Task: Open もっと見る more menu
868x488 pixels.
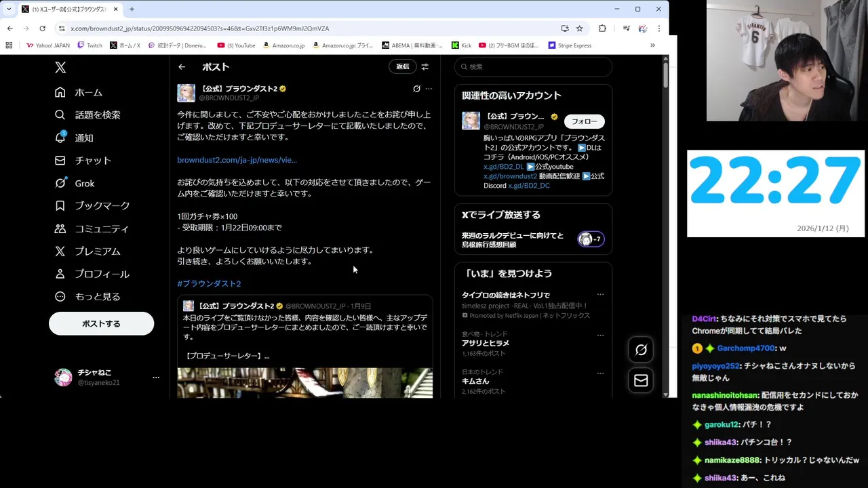Action: pos(87,296)
